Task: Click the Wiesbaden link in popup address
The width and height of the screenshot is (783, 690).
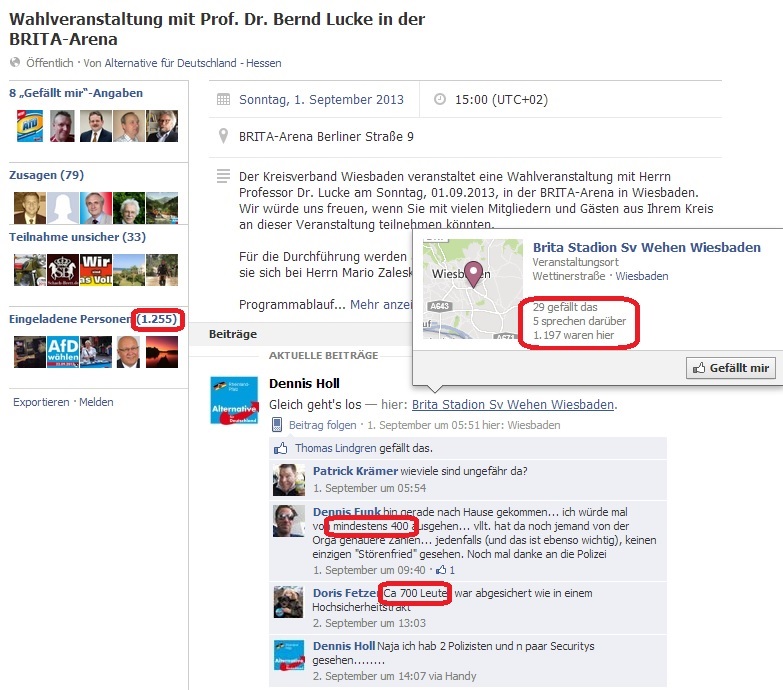Action: [642, 276]
